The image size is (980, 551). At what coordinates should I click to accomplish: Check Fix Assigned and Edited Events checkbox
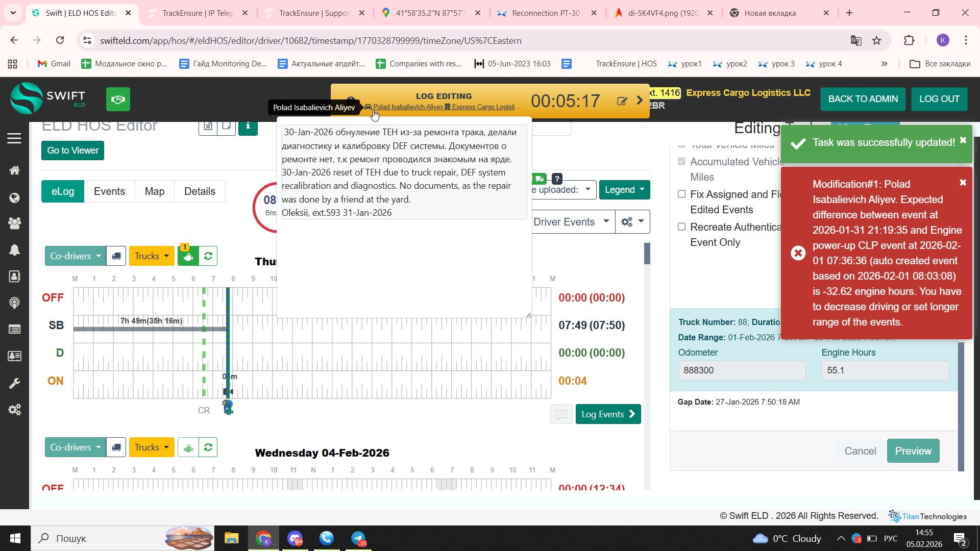(681, 194)
